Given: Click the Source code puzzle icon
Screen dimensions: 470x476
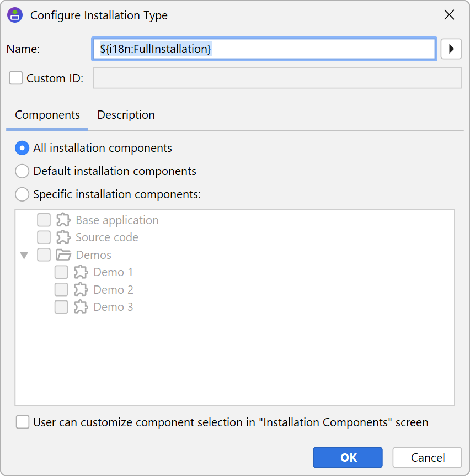Looking at the screenshot, I should (x=63, y=237).
